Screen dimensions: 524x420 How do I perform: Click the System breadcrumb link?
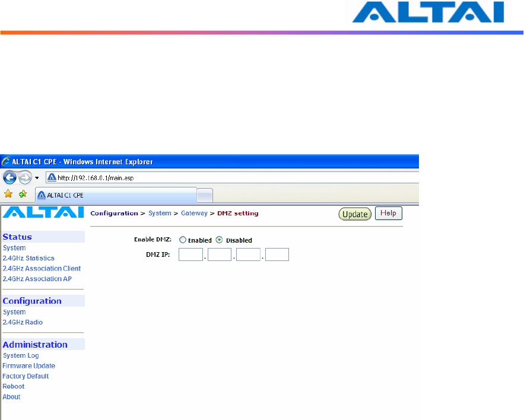tap(160, 213)
